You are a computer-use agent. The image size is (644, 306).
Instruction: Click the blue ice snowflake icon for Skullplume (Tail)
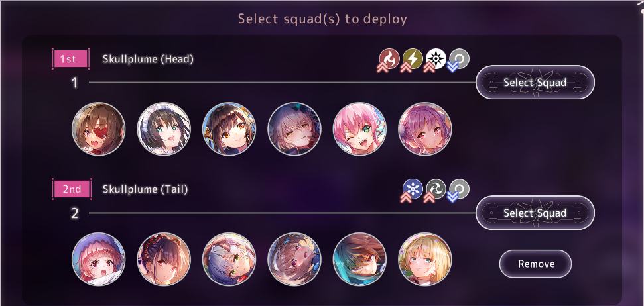(413, 189)
